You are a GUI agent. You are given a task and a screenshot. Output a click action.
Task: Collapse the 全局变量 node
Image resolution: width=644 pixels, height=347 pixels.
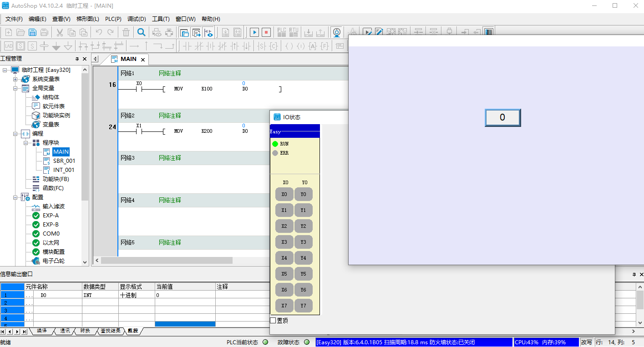(15, 88)
